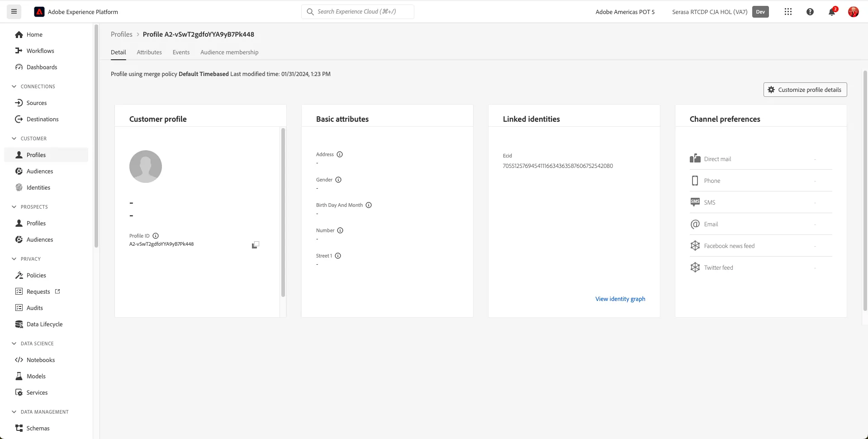Switch to the Audience membership tab
The image size is (868, 439).
point(229,52)
